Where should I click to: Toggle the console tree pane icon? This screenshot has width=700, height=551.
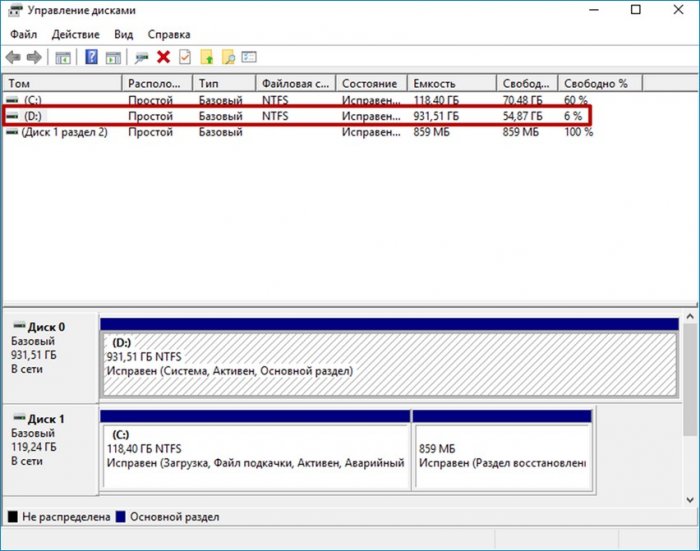pyautogui.click(x=63, y=58)
